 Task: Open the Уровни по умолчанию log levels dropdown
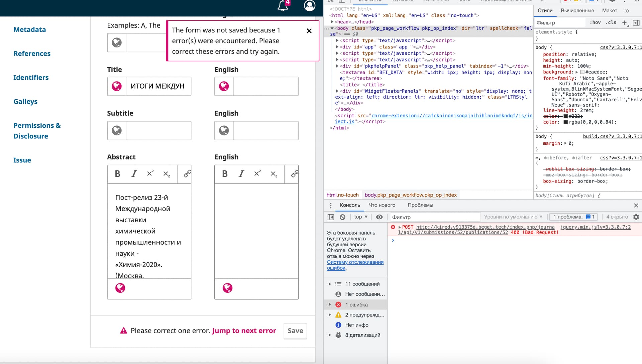pos(513,217)
